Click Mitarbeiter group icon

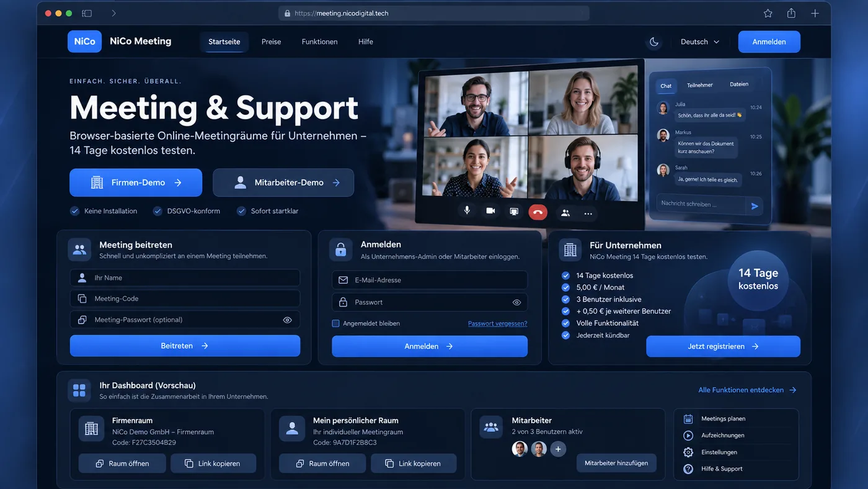pos(491,427)
